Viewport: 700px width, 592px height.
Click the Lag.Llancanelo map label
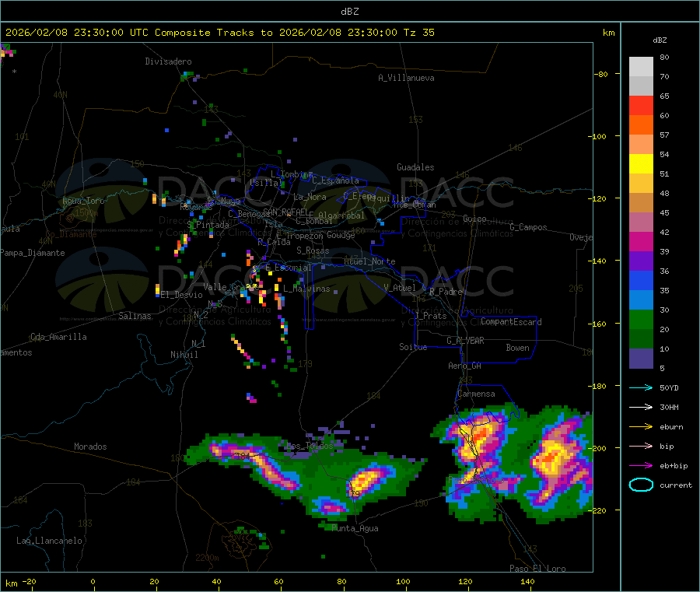49,541
